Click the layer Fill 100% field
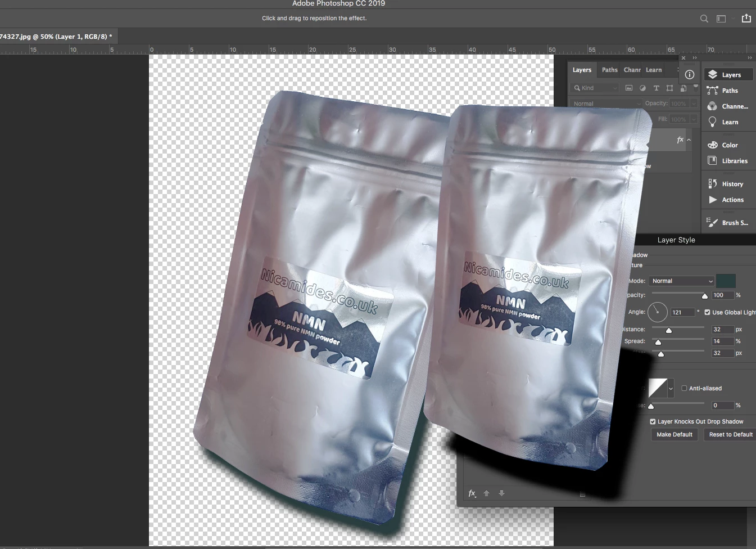The image size is (756, 549). click(680, 119)
